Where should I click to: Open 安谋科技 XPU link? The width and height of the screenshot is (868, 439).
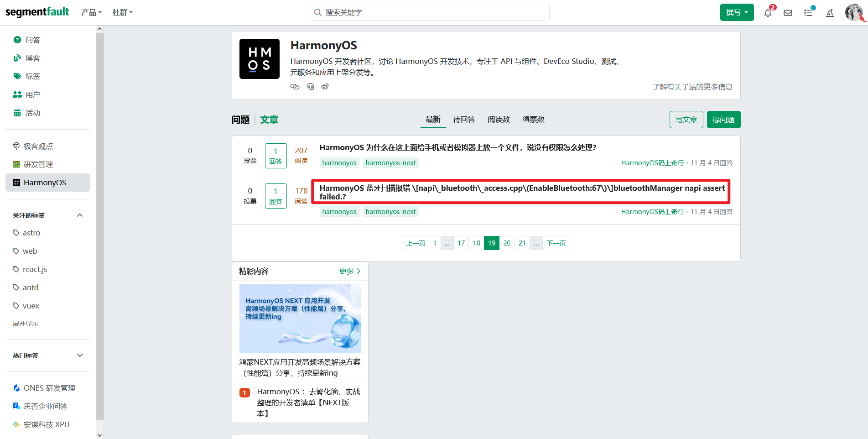click(47, 424)
